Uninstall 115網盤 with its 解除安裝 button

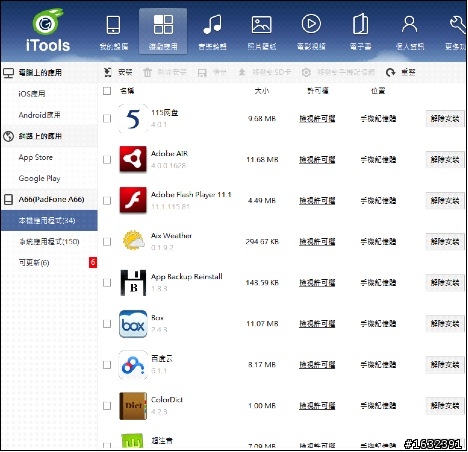pyautogui.click(x=445, y=118)
